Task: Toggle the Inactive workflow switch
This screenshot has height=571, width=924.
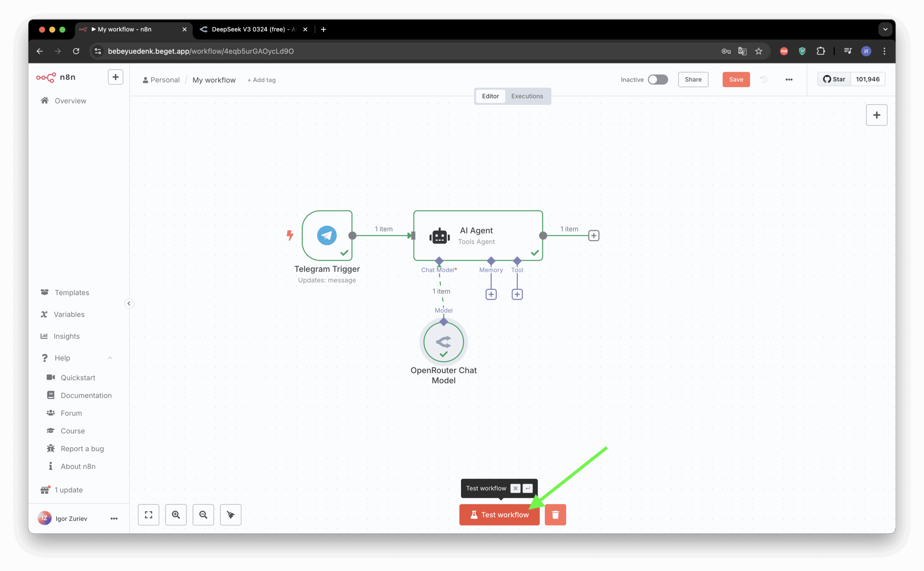Action: [658, 79]
